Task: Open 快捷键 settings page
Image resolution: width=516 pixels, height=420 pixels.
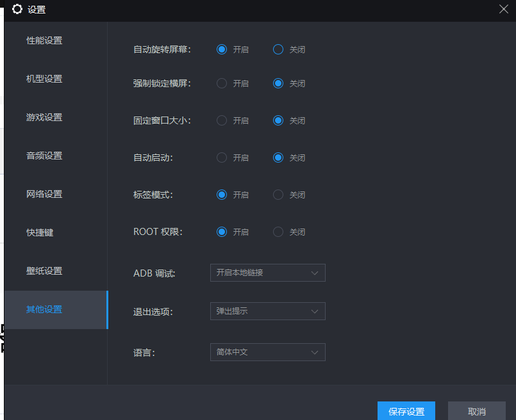Action: (40, 233)
